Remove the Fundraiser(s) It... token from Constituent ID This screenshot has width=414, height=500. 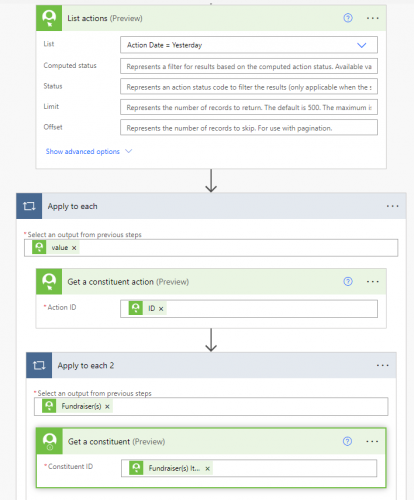(207, 469)
